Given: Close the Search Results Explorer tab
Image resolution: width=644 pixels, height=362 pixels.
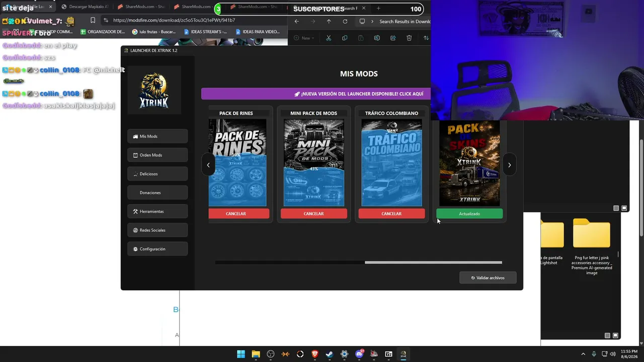Looking at the screenshot, I should (364, 8).
